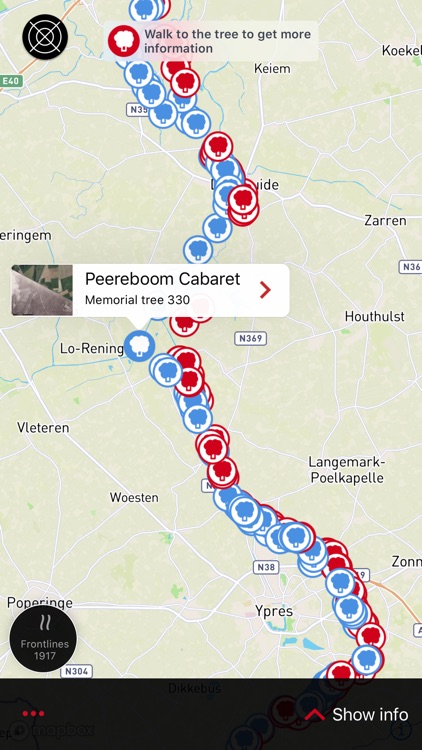422x750 pixels.
Task: Open Peereboom Cabaret details via red chevron
Action: tap(265, 290)
